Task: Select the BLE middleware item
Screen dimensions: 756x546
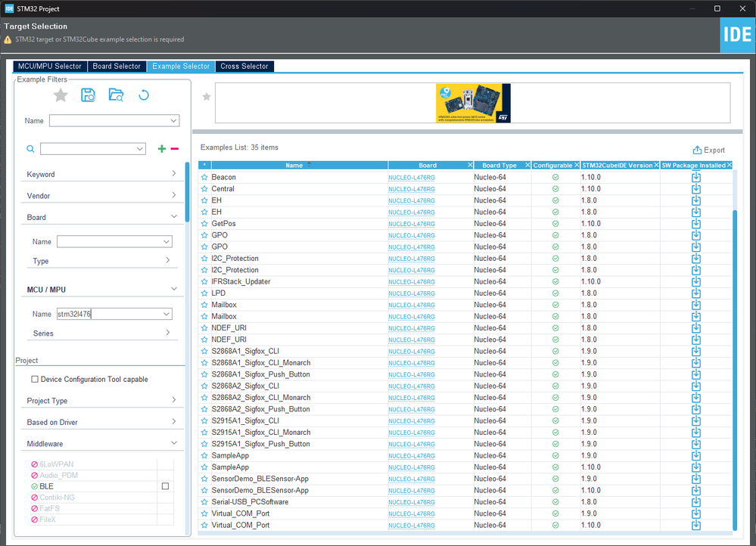Action: (46, 486)
